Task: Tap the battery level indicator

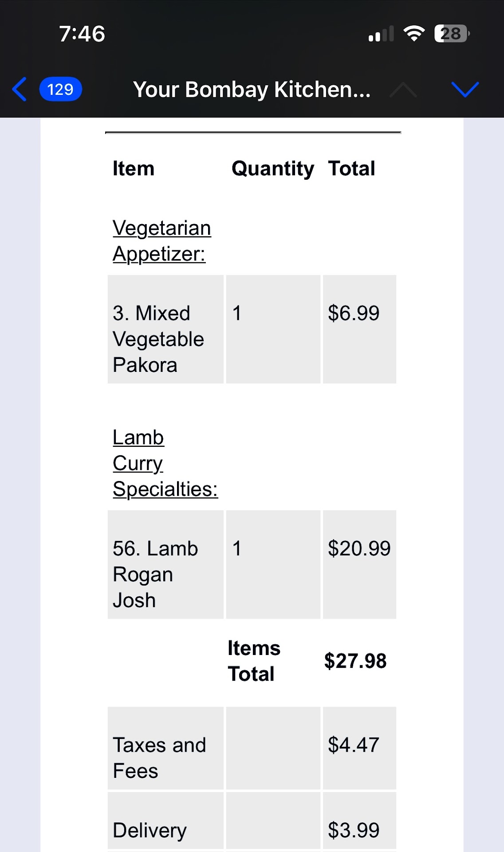Action: point(452,34)
